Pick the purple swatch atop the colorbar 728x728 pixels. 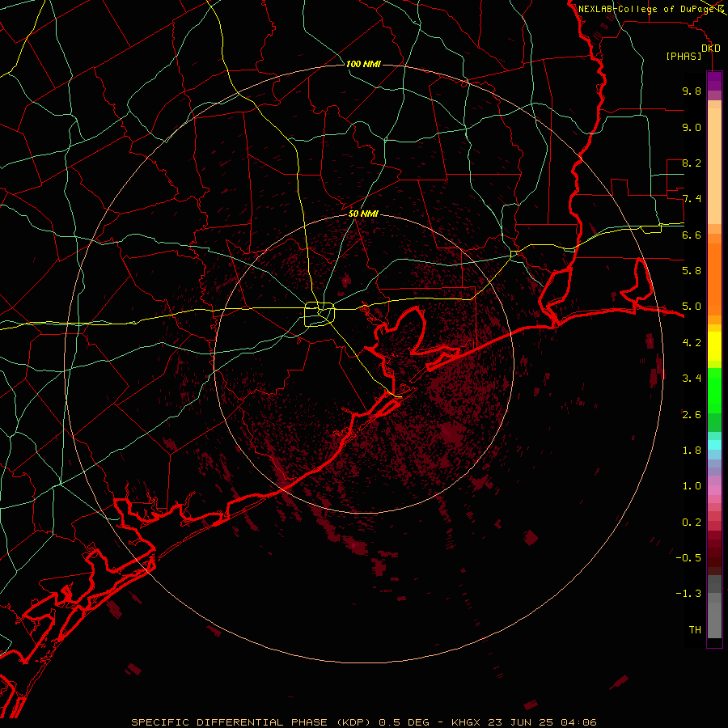pos(714,81)
